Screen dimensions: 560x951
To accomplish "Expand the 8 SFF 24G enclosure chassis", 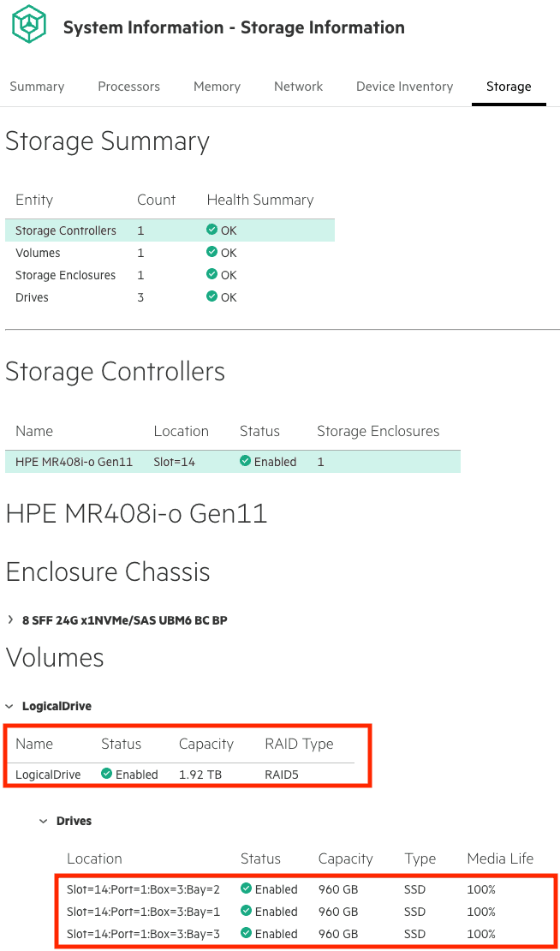I will (x=9, y=620).
